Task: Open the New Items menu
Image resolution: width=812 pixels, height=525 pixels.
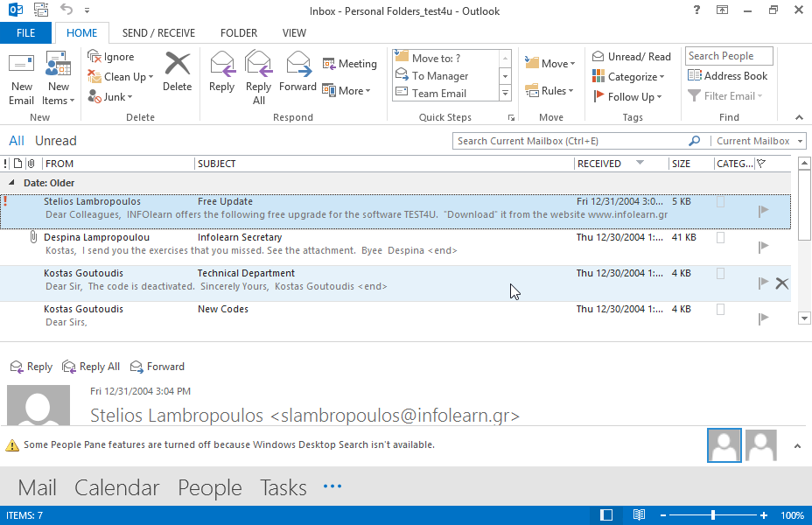Action: [x=58, y=79]
